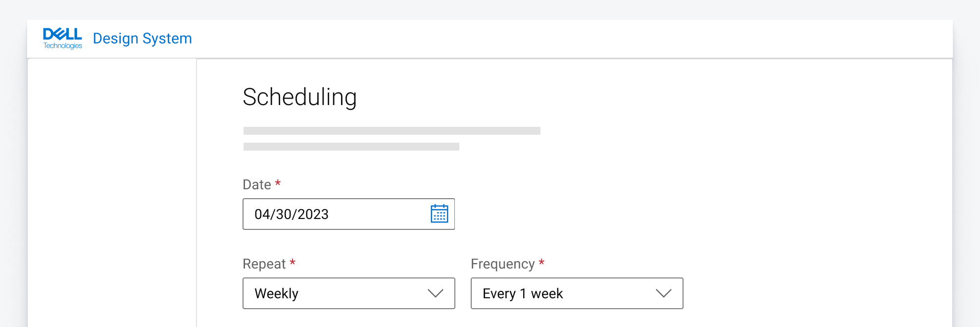This screenshot has height=327, width=980.
Task: Click the Design System header link
Action: (142, 39)
